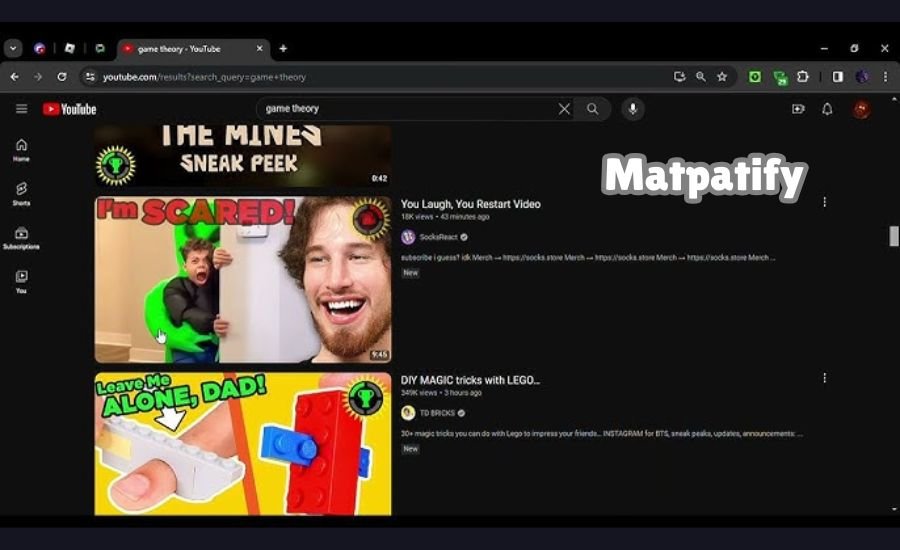Image resolution: width=900 pixels, height=550 pixels.
Task: Click the 18K views 43 minutes ago text
Action: pos(445,217)
